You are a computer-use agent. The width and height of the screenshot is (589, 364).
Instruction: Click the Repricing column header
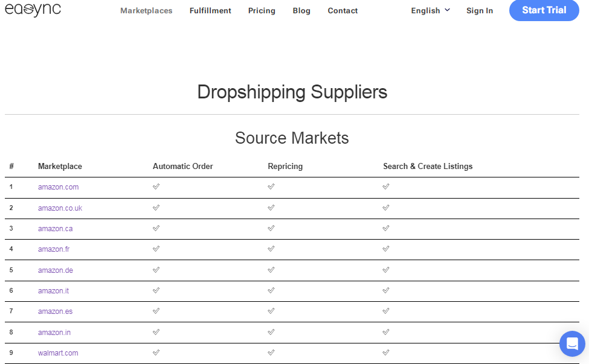[x=285, y=166]
